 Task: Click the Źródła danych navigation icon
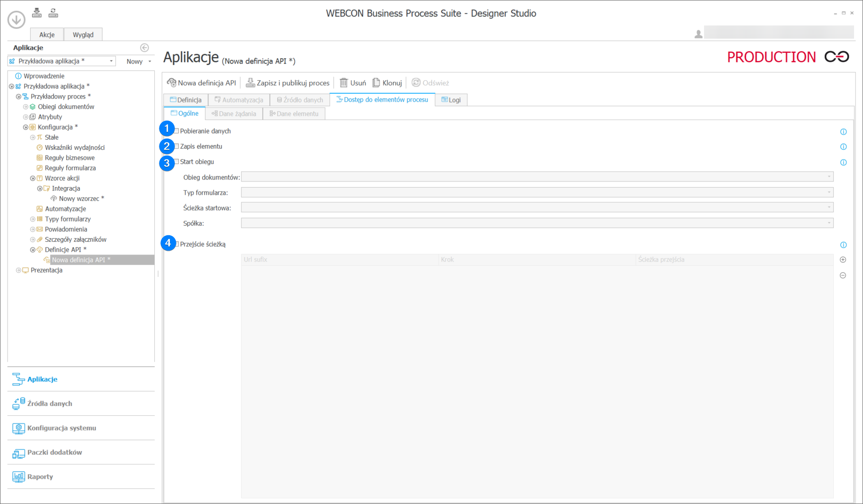pos(18,404)
